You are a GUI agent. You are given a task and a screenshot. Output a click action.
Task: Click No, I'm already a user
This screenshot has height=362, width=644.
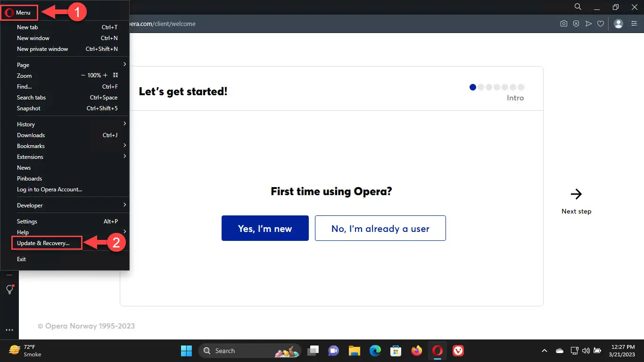(380, 228)
